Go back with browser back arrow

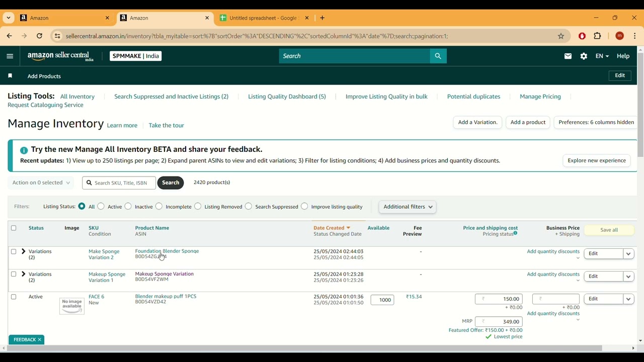pyautogui.click(x=9, y=36)
